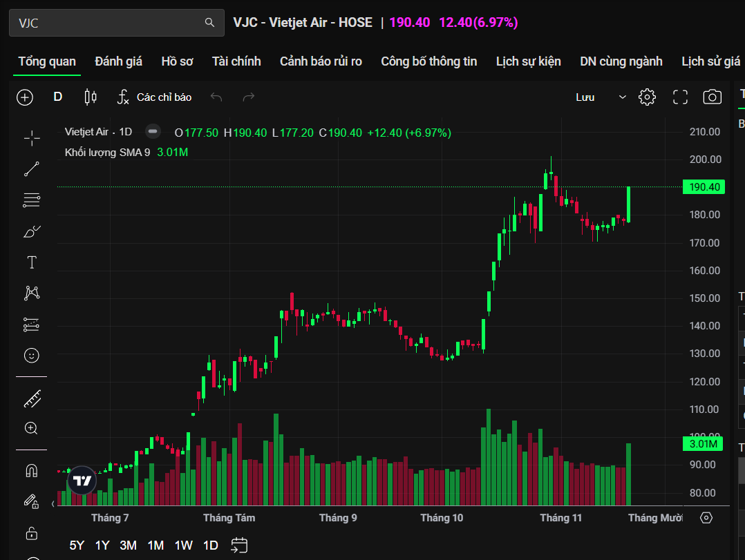Image resolution: width=745 pixels, height=560 pixels.
Task: Select the ruler measure tool
Action: pos(32,398)
